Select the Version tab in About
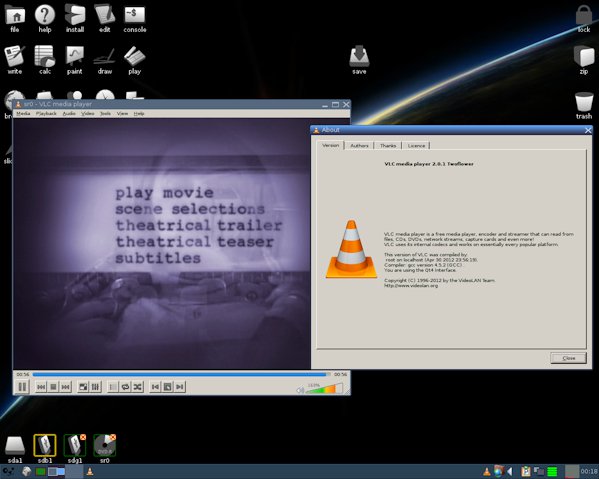The width and height of the screenshot is (599, 479). pyautogui.click(x=330, y=145)
